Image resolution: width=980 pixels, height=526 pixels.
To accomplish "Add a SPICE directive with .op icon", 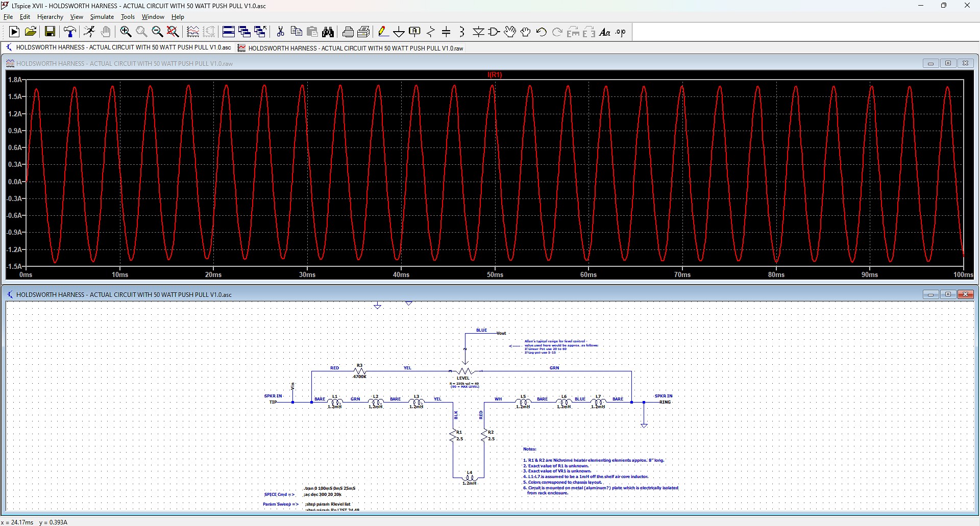I will [621, 32].
